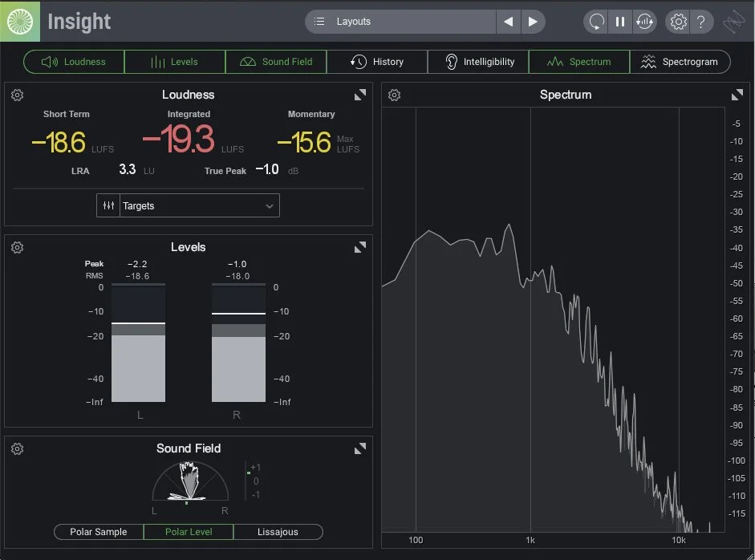755x560 pixels.
Task: Toggle the Spectrum module tab
Action: (579, 62)
